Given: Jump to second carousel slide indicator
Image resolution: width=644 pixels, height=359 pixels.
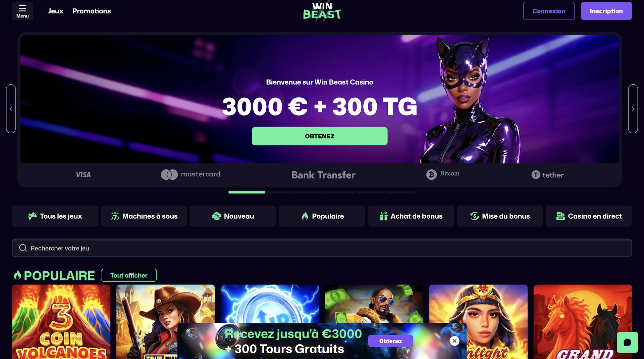Looking at the screenshot, I should (x=281, y=192).
